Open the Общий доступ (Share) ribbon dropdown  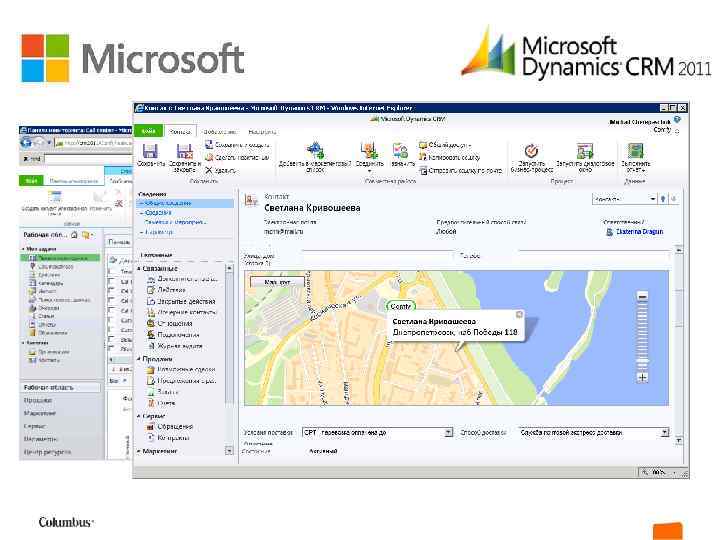pos(445,145)
